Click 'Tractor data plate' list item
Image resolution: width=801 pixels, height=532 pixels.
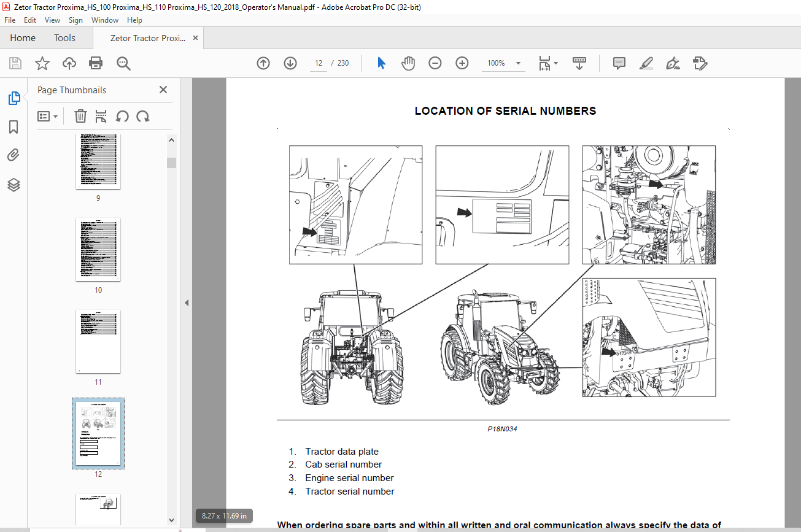(x=342, y=452)
